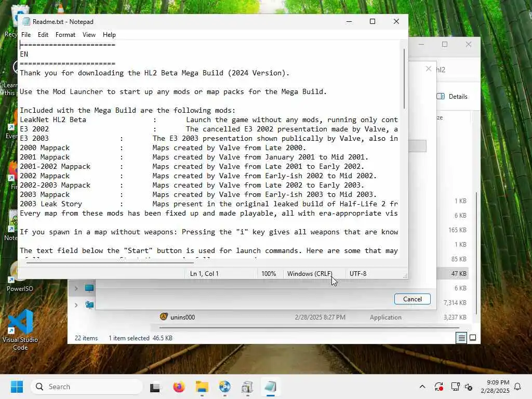The image size is (532, 399).
Task: Click the 47 KB size cell
Action: coord(459,273)
